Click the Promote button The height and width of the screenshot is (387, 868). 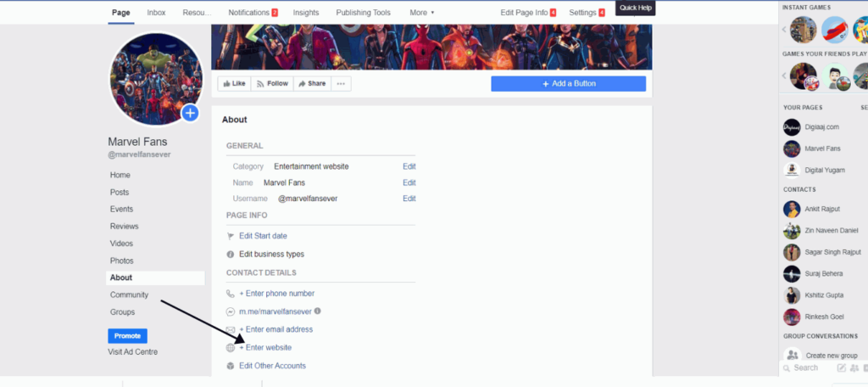(127, 336)
